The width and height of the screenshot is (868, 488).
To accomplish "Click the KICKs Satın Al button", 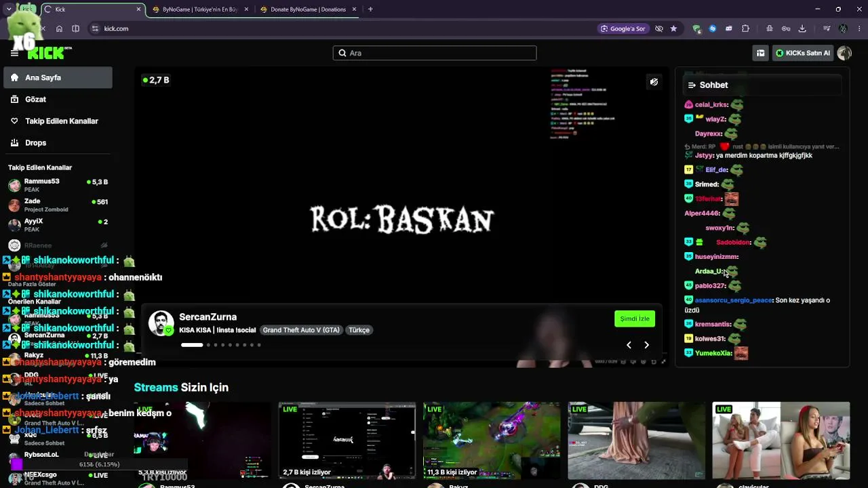I will (x=803, y=53).
